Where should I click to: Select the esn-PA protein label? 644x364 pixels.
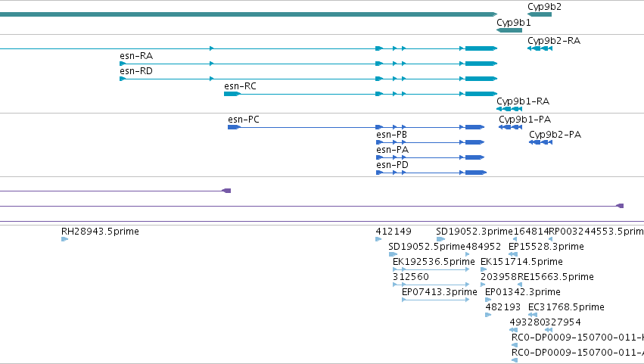click(x=392, y=150)
